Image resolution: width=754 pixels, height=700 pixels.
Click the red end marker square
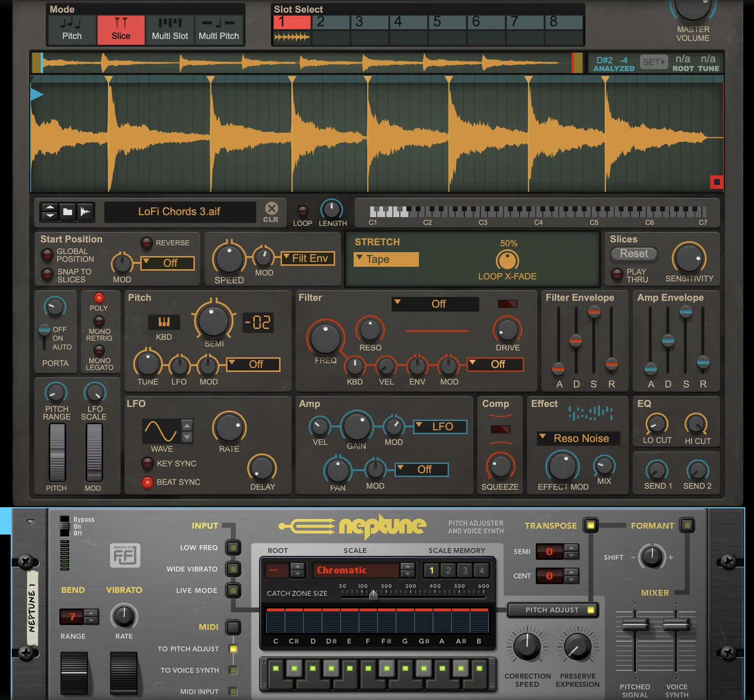pos(716,182)
